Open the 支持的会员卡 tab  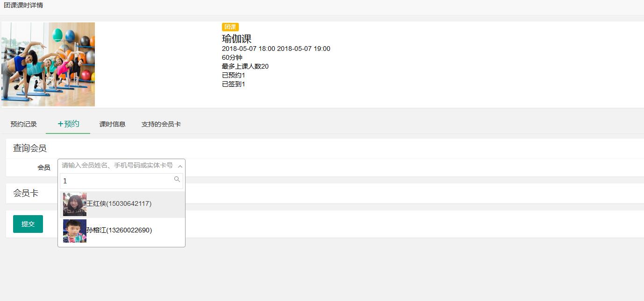161,124
